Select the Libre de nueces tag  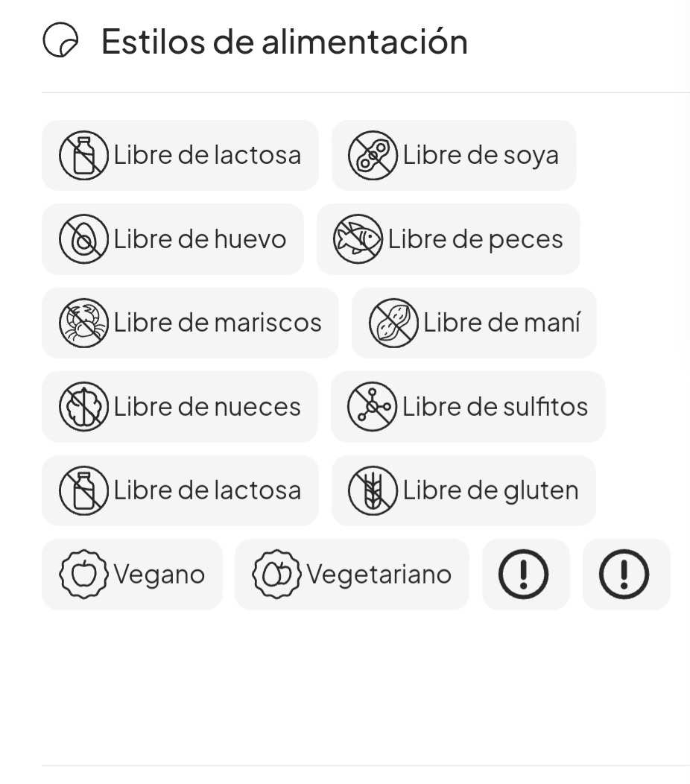pos(180,406)
